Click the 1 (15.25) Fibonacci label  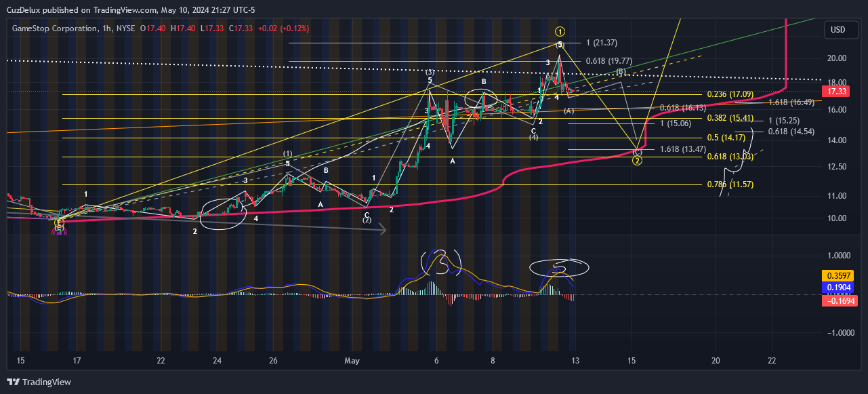click(785, 120)
